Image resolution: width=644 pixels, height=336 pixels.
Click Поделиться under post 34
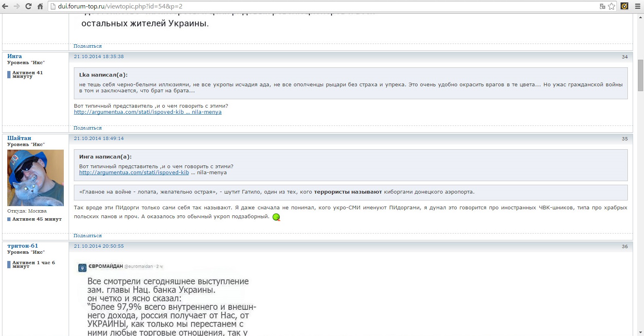point(87,128)
